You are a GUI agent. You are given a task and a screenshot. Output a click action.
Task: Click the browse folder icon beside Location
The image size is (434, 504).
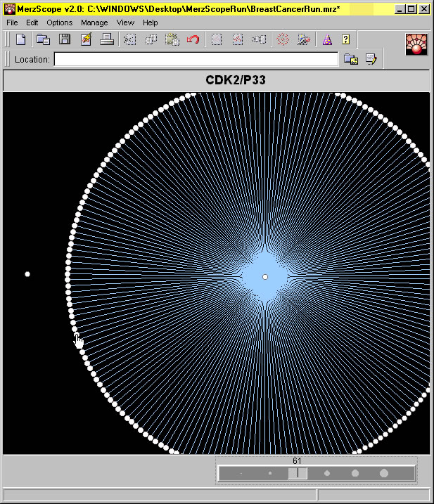350,60
